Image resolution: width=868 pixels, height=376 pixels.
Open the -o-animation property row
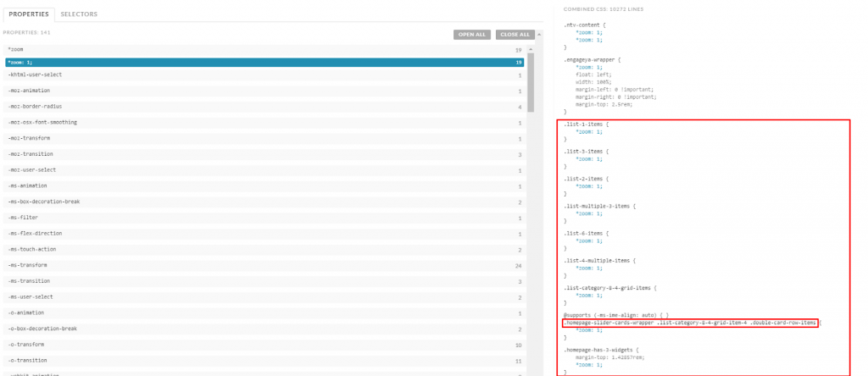264,313
